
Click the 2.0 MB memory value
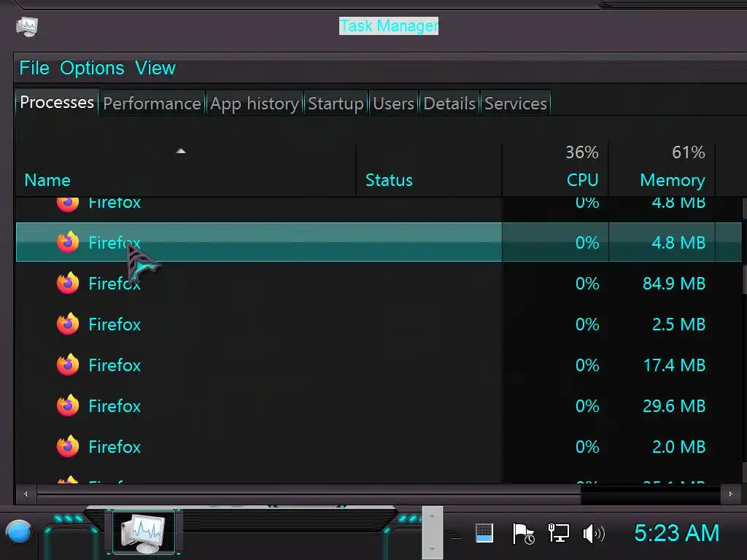coord(678,447)
